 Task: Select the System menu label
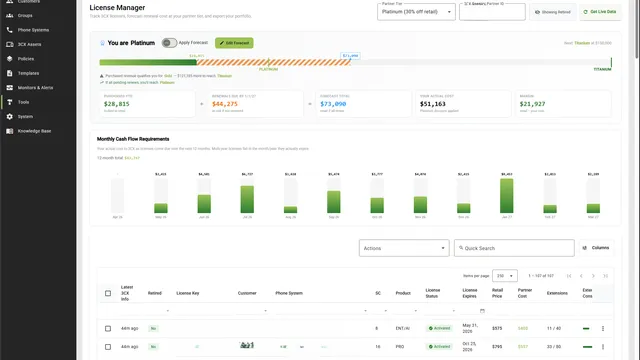tap(25, 117)
